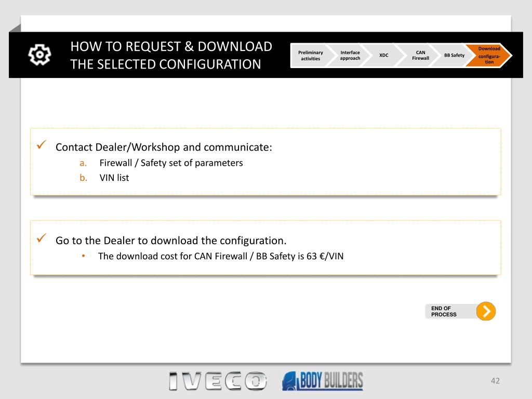This screenshot has height=399, width=532.
Task: Select the Preliminary activities step
Action: click(311, 55)
